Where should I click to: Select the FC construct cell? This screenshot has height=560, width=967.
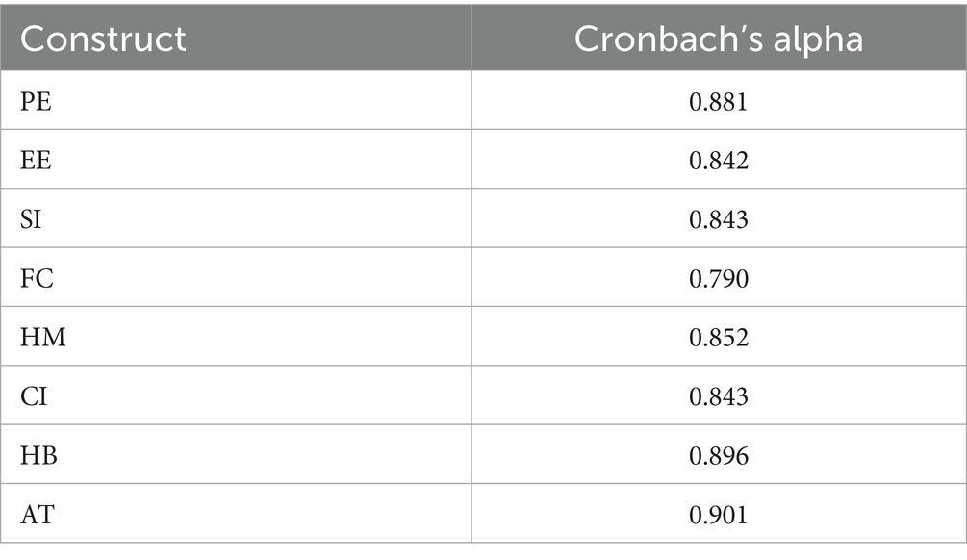pos(36,279)
